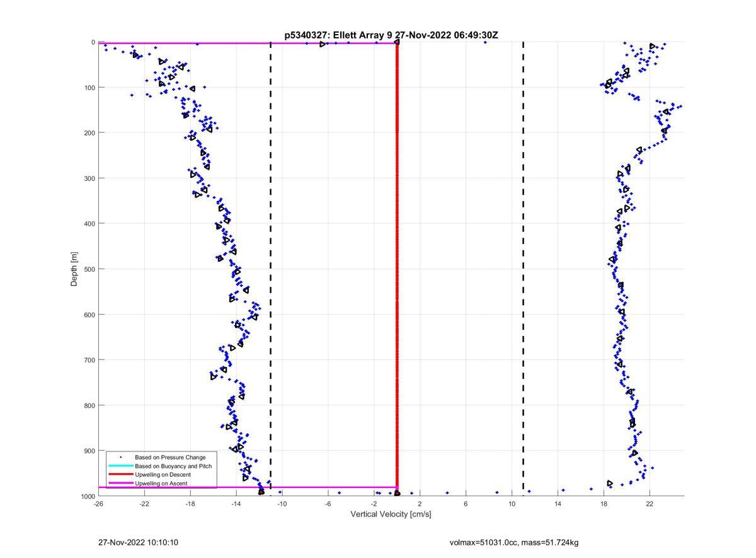Click x-axis tick label '-22'
The height and width of the screenshot is (558, 756).
tap(144, 504)
